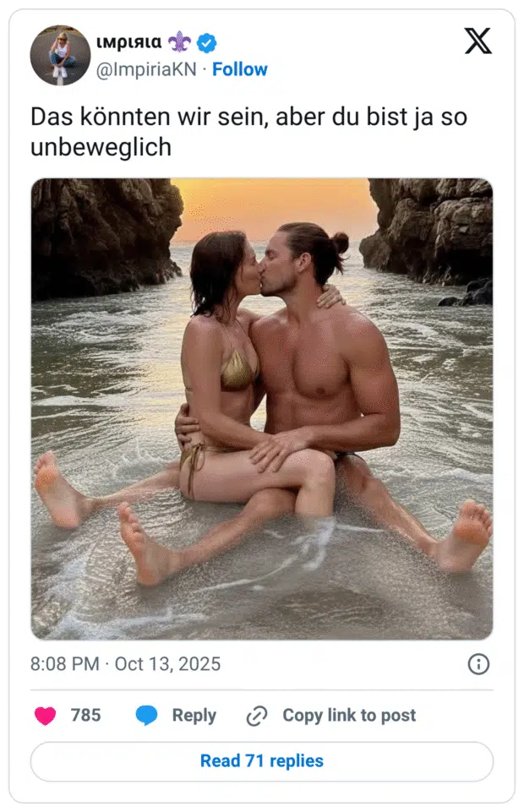Click the ımpıяıɑ display name

129,42
